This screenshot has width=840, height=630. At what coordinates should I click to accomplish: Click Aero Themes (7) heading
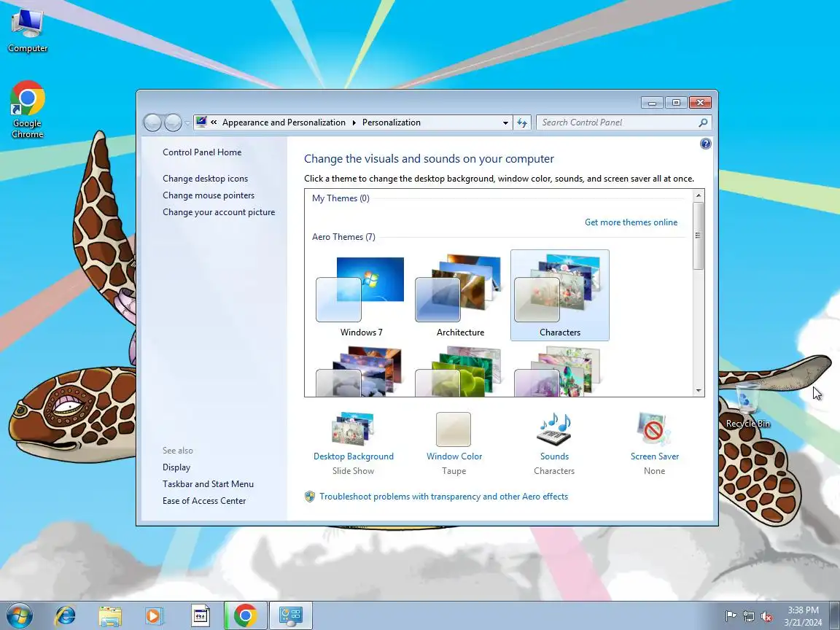pyautogui.click(x=343, y=237)
